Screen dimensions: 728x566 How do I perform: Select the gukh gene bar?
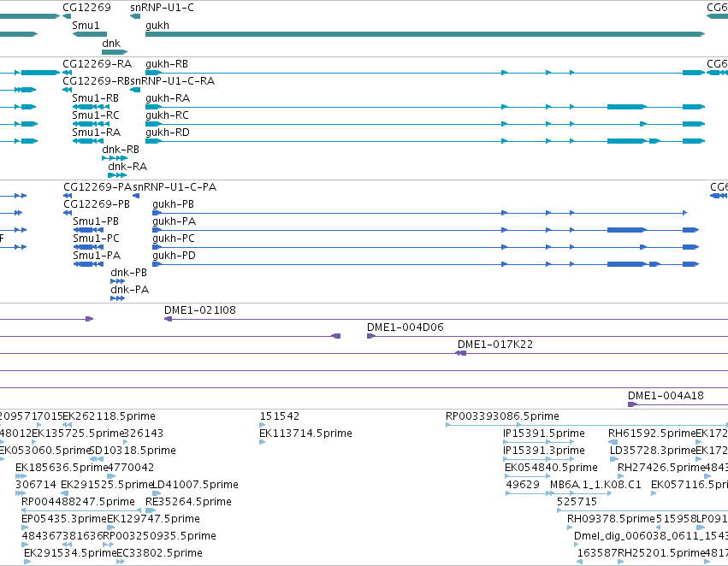coord(425,34)
